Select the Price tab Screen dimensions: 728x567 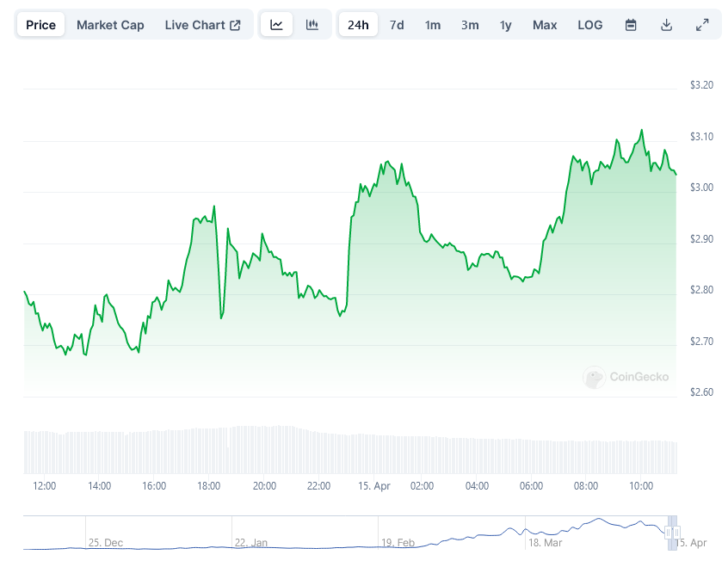(40, 25)
